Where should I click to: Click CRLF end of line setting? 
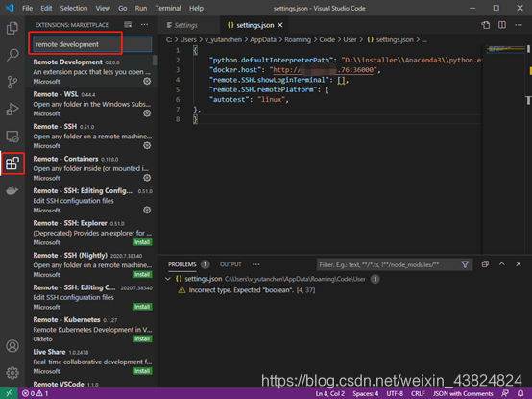pyautogui.click(x=418, y=393)
